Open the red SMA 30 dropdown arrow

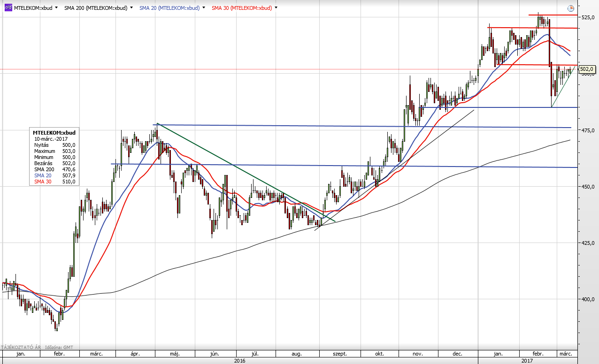[276, 8]
